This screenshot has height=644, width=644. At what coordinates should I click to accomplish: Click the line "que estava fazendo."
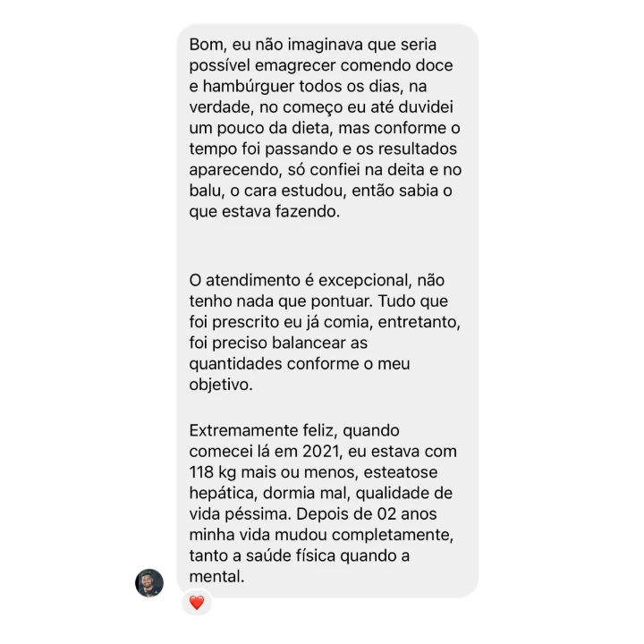click(265, 212)
